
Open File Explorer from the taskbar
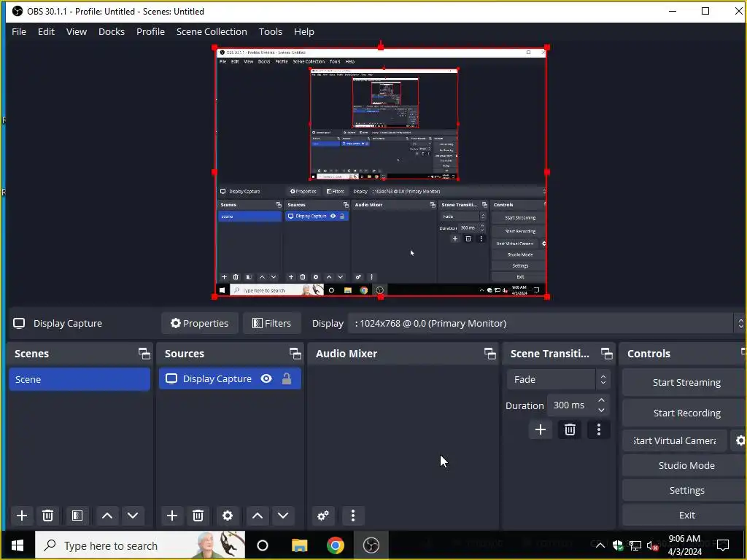(x=300, y=545)
